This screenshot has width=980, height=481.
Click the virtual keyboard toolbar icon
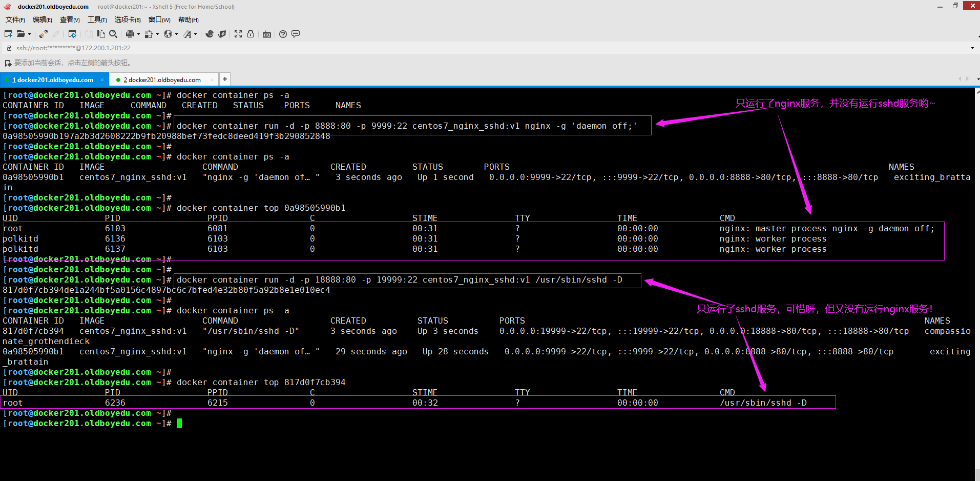[267, 34]
